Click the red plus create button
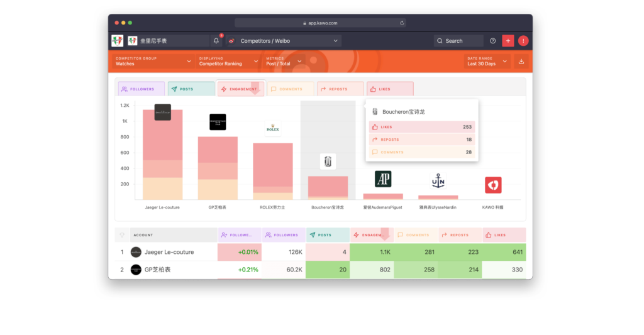Screen dimensions: 644x335 [508, 41]
